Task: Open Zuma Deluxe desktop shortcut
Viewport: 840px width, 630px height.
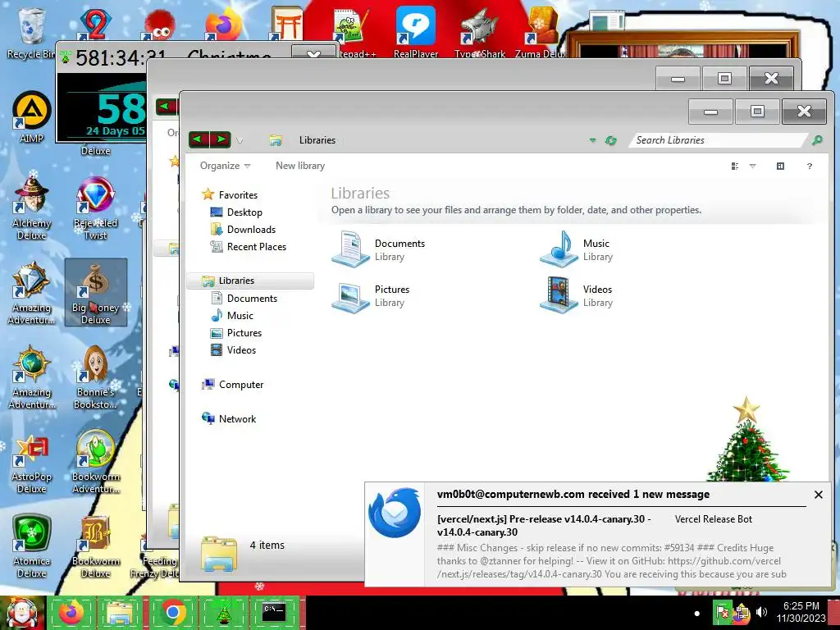Action: coord(541,32)
